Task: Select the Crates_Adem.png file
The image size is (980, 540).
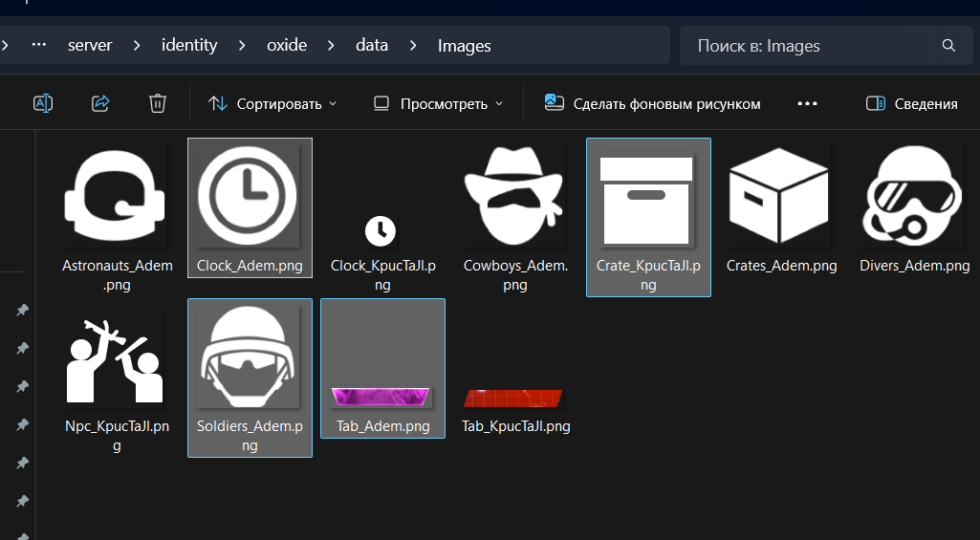Action: click(x=780, y=197)
